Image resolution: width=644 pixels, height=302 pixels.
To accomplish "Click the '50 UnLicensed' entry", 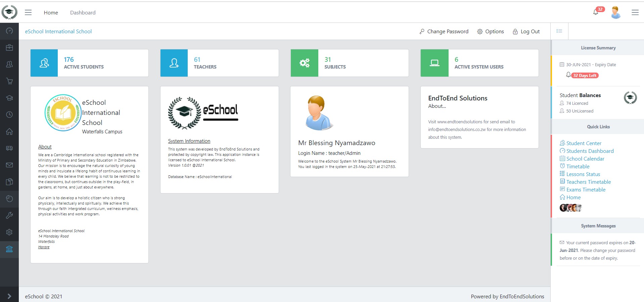I will click(577, 111).
